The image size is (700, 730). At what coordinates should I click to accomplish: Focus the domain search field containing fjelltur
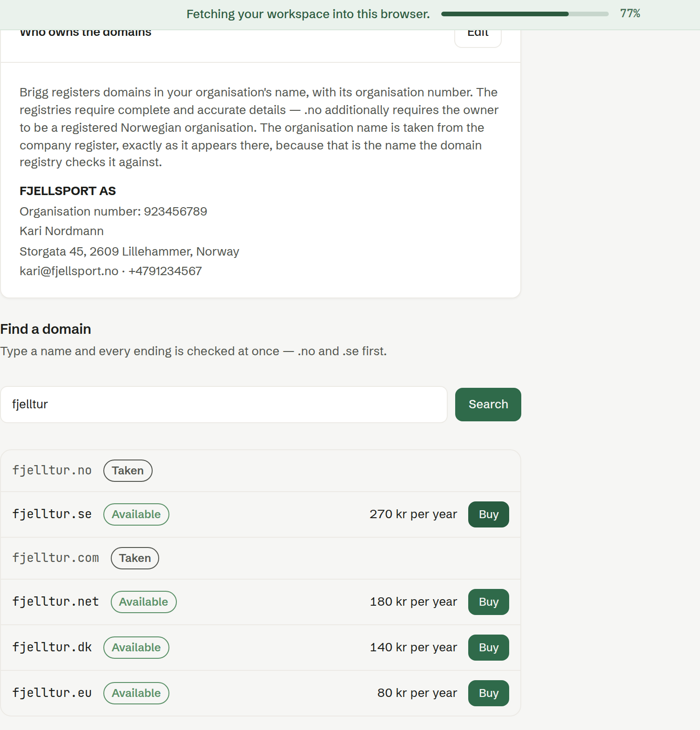(x=224, y=405)
